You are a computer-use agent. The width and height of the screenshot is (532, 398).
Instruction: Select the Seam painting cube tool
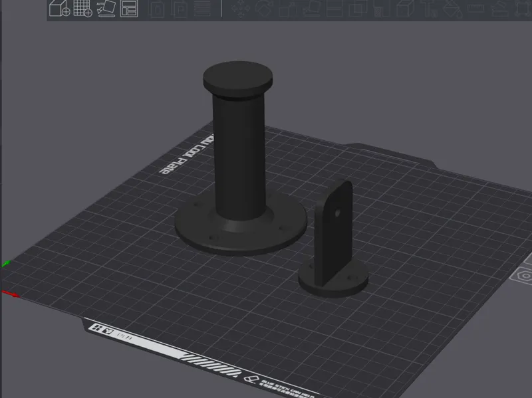click(405, 8)
